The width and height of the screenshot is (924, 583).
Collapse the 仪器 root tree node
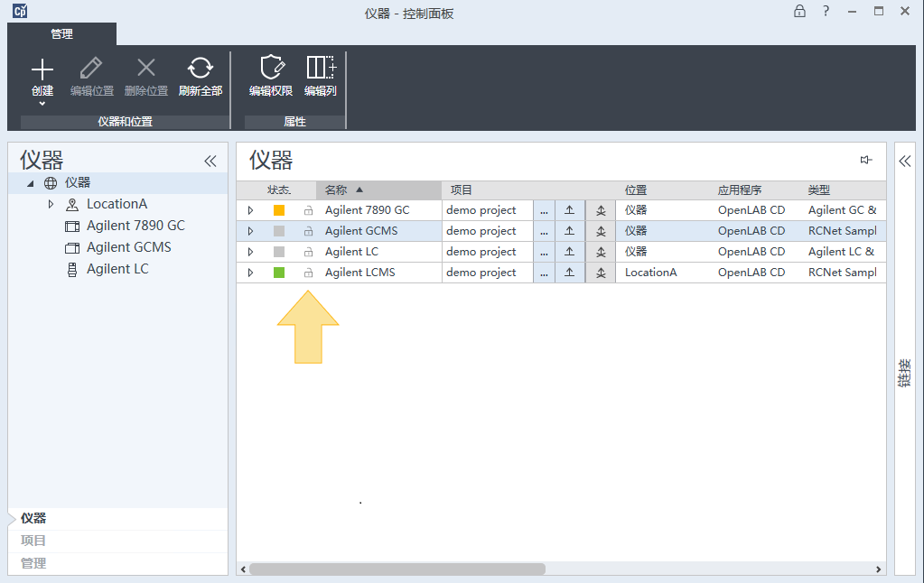click(31, 183)
